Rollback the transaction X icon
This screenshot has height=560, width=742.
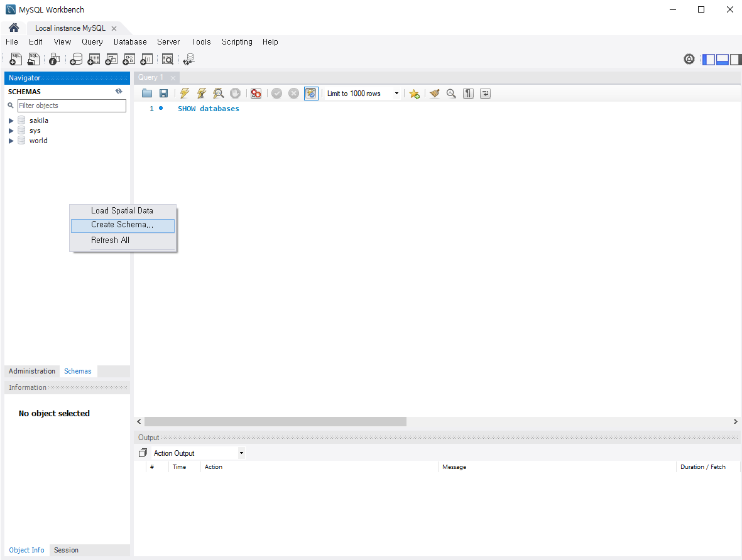(294, 93)
